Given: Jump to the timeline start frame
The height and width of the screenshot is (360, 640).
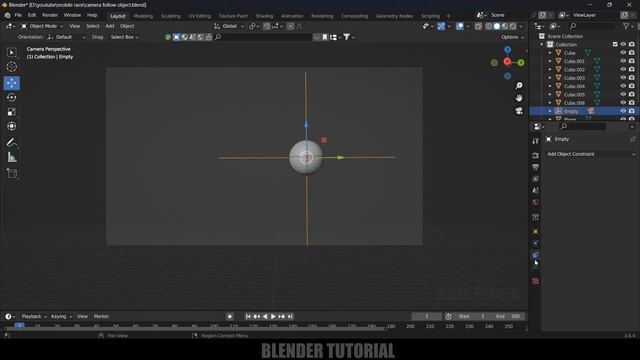Looking at the screenshot, I should click(248, 316).
